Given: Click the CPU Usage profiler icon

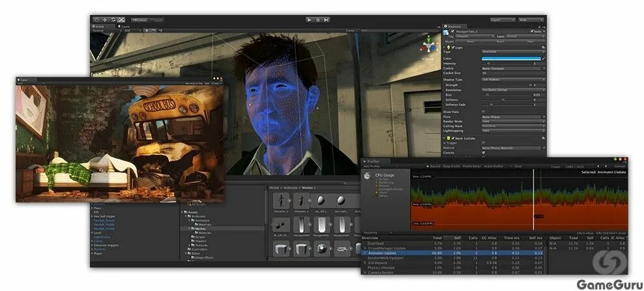Looking at the screenshot, I should [x=367, y=176].
